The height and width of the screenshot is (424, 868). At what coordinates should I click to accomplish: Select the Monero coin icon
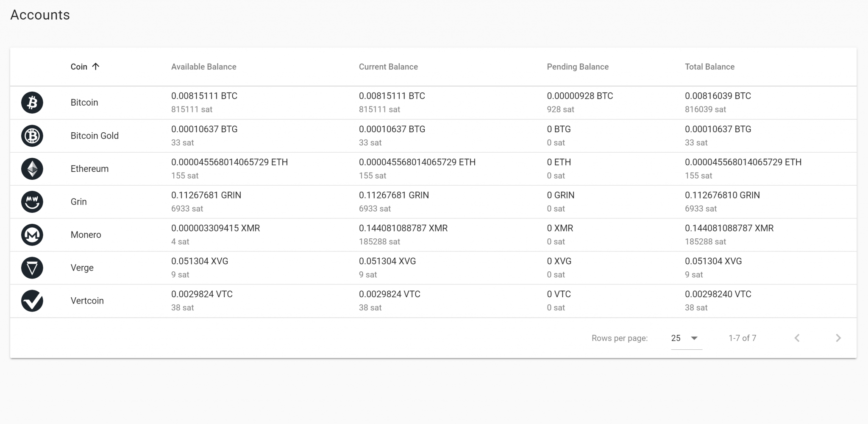point(32,234)
